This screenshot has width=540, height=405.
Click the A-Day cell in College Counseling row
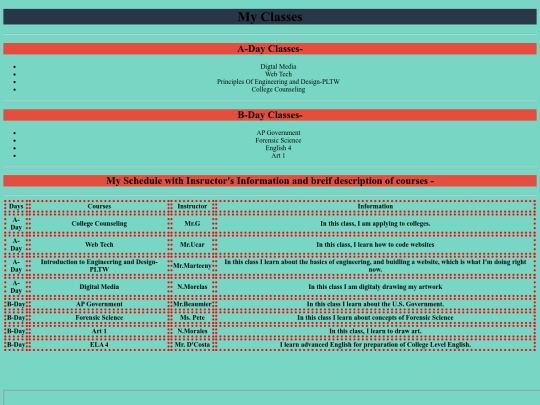(x=16, y=224)
